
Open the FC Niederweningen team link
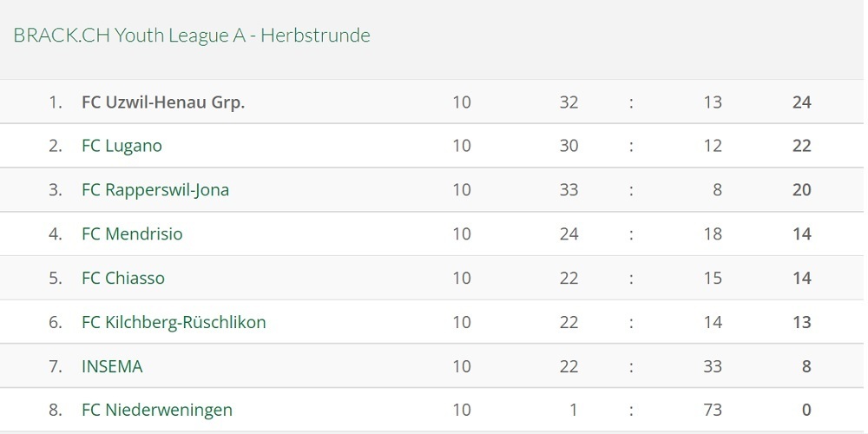(157, 411)
